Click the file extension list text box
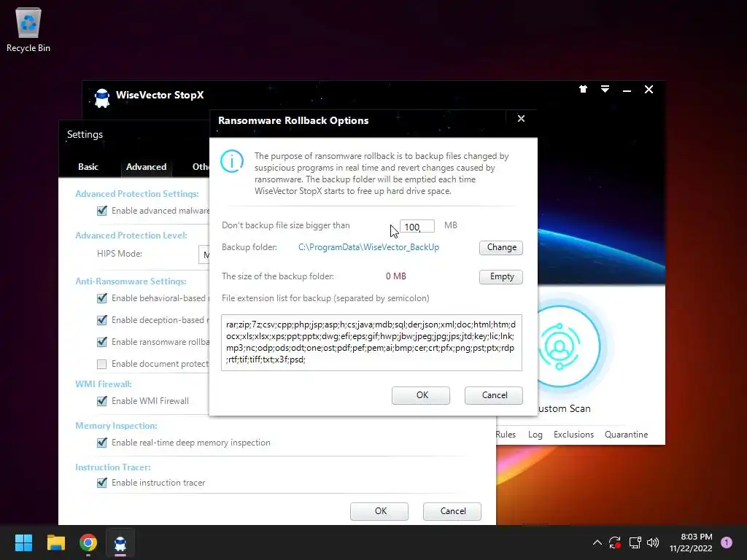Viewport: 747px width, 560px height. [x=371, y=343]
